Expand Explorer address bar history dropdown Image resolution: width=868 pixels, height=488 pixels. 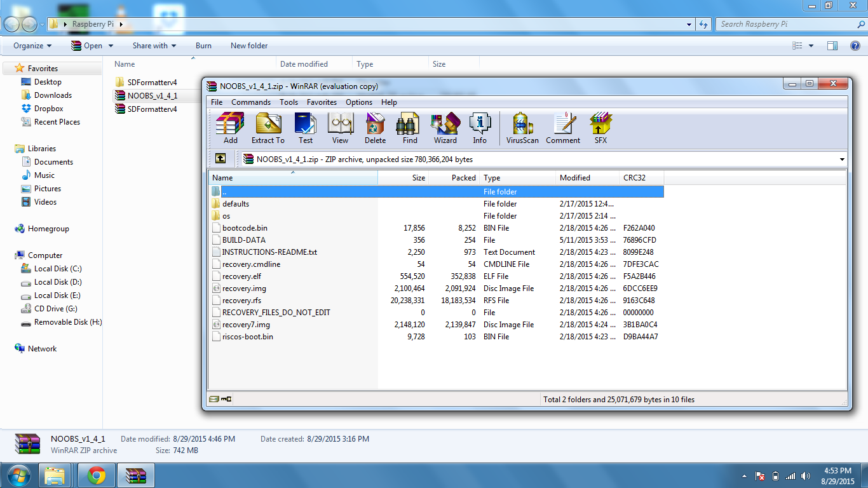[689, 24]
